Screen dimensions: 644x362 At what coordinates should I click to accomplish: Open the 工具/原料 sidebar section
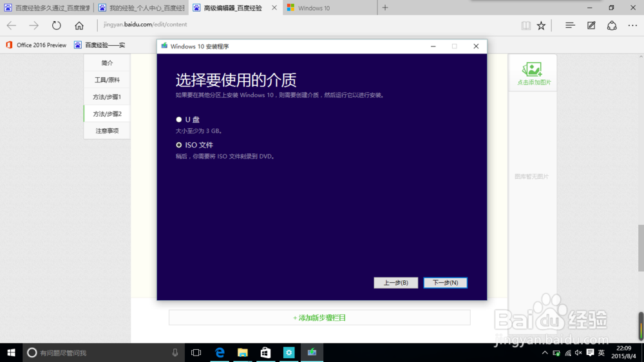coord(107,80)
